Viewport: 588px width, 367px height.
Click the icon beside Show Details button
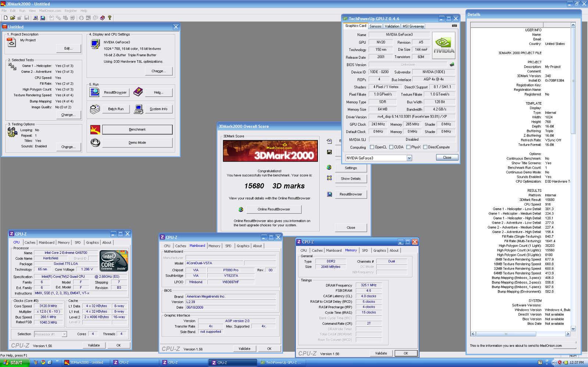point(329,178)
